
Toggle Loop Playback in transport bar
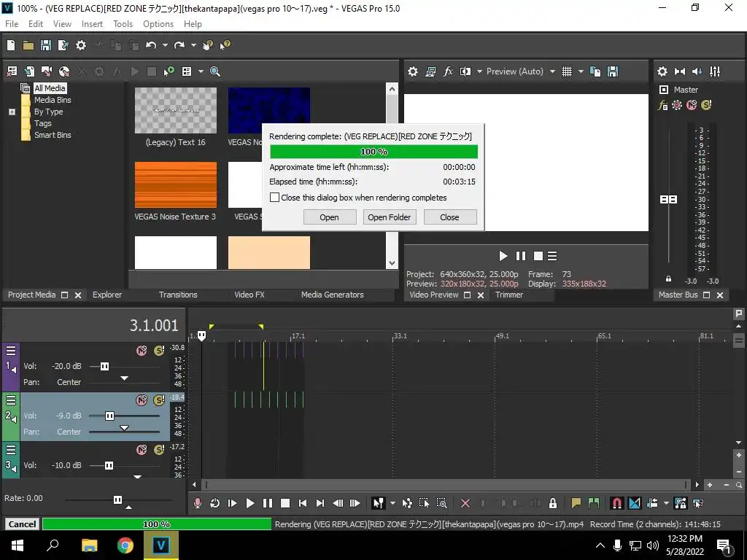214,503
